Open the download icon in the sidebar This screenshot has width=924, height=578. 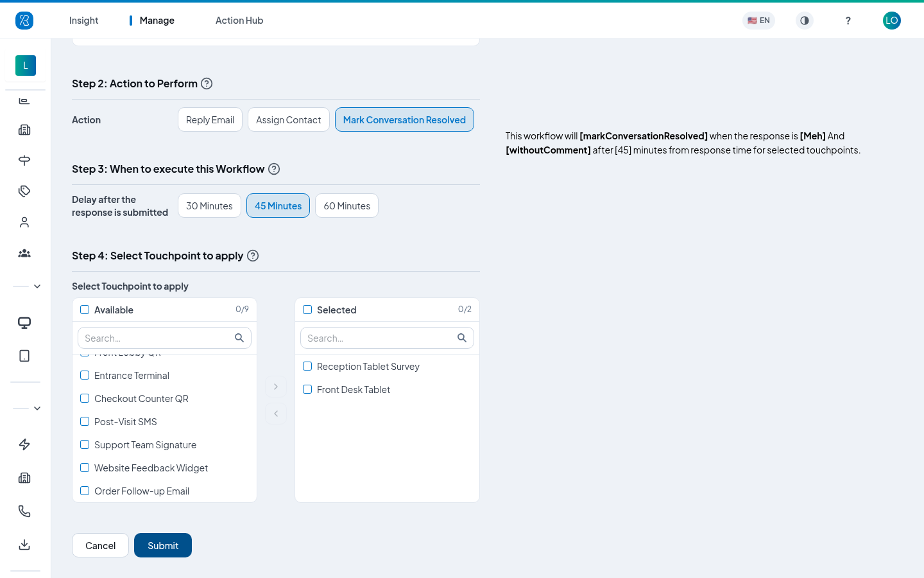click(x=24, y=545)
